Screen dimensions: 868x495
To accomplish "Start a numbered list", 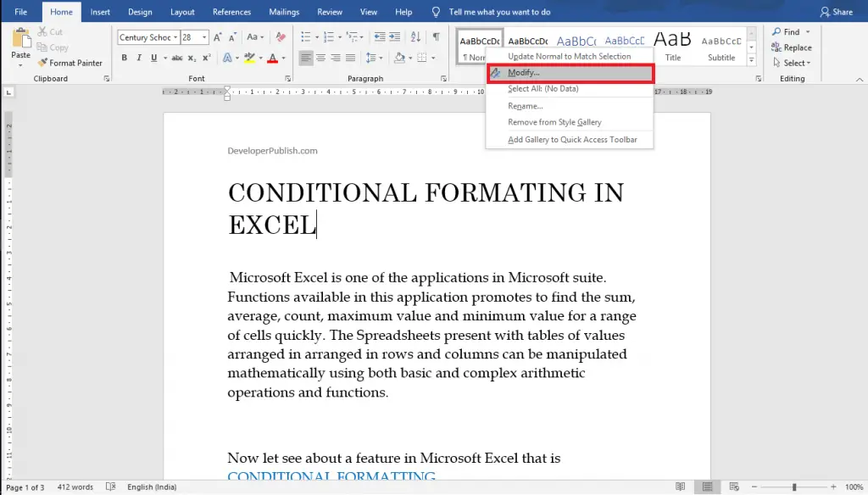I will click(x=329, y=37).
